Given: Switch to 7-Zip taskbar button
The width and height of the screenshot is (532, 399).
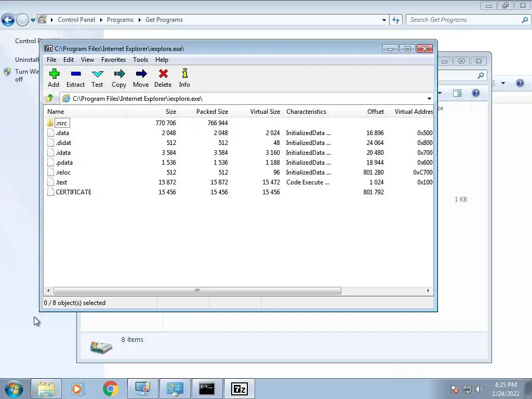Looking at the screenshot, I should (240, 389).
